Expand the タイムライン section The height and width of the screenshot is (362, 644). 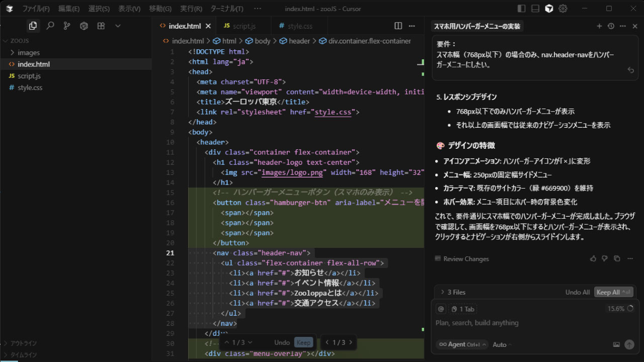tap(75, 354)
